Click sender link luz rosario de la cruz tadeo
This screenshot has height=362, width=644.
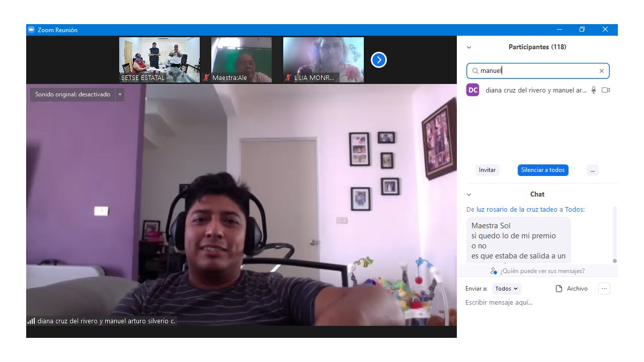pyautogui.click(x=517, y=209)
